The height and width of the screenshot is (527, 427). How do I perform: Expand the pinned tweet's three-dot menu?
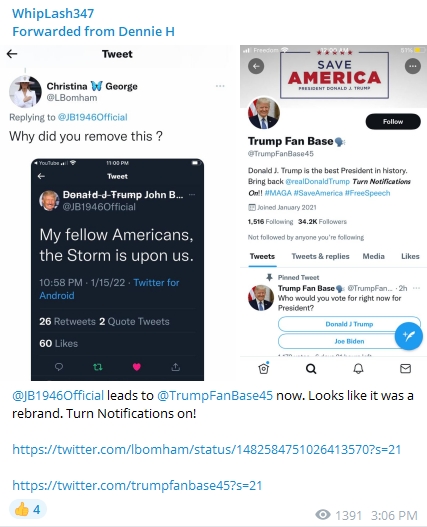(x=416, y=288)
